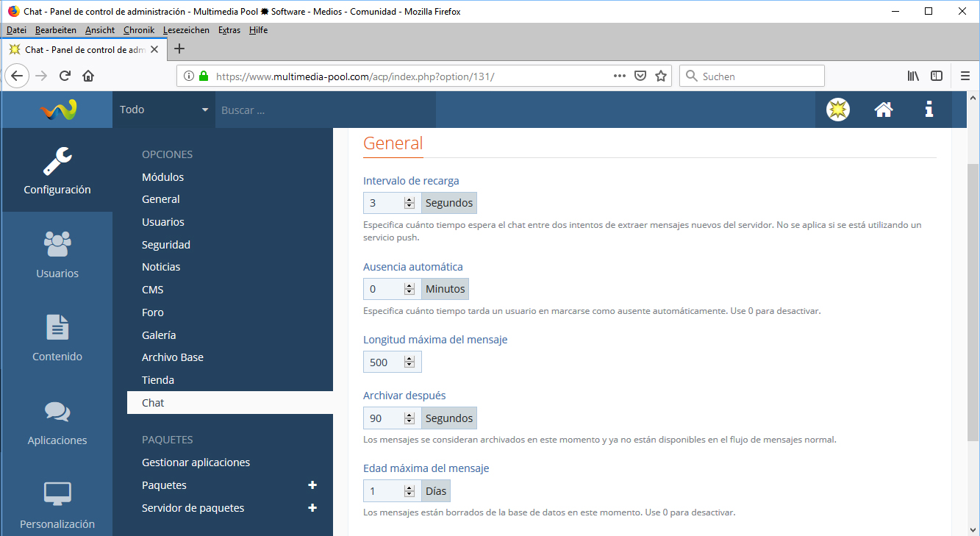Open the Todo search filter dropdown
Viewport: 980px width, 536px height.
(163, 110)
